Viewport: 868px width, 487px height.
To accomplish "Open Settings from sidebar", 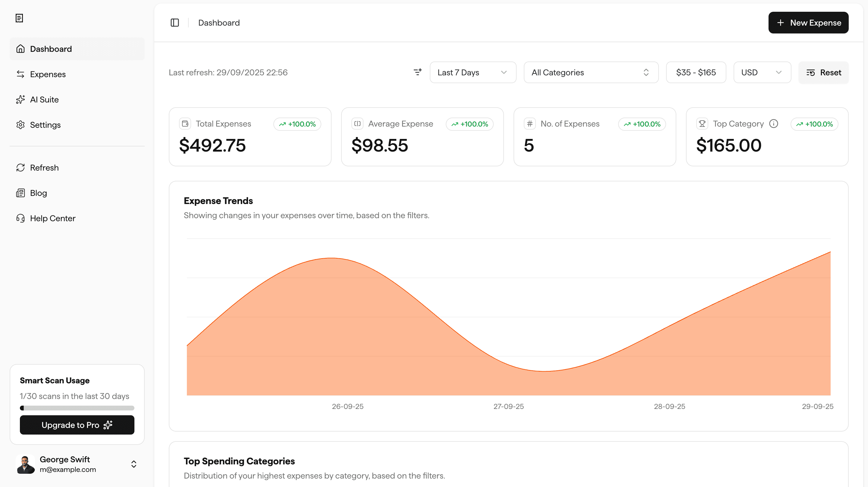I will click(x=45, y=125).
